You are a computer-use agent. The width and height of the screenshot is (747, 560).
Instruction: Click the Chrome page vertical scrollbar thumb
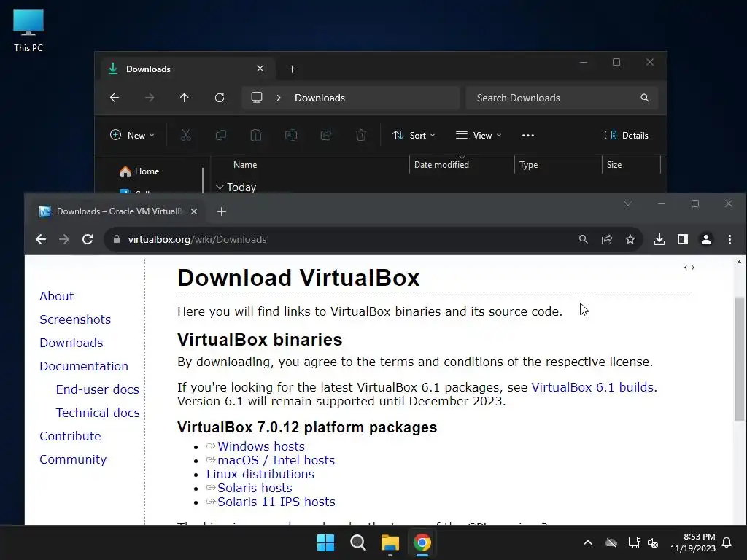(x=739, y=359)
